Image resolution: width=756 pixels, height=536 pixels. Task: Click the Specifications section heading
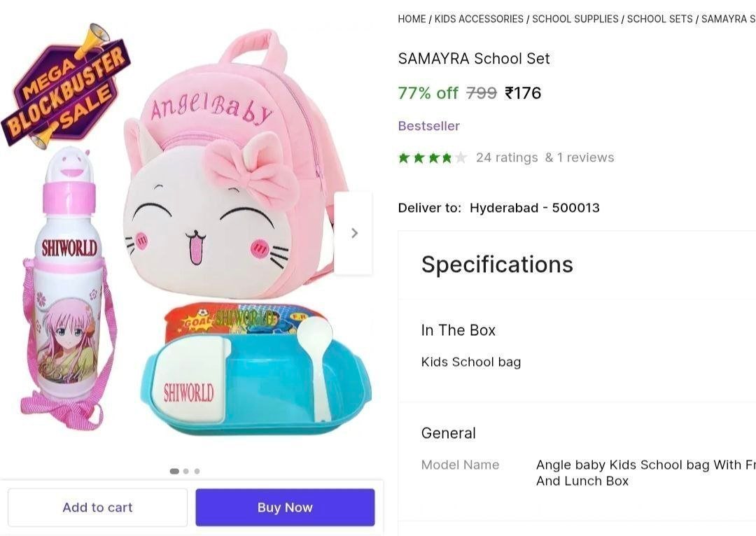tap(497, 265)
